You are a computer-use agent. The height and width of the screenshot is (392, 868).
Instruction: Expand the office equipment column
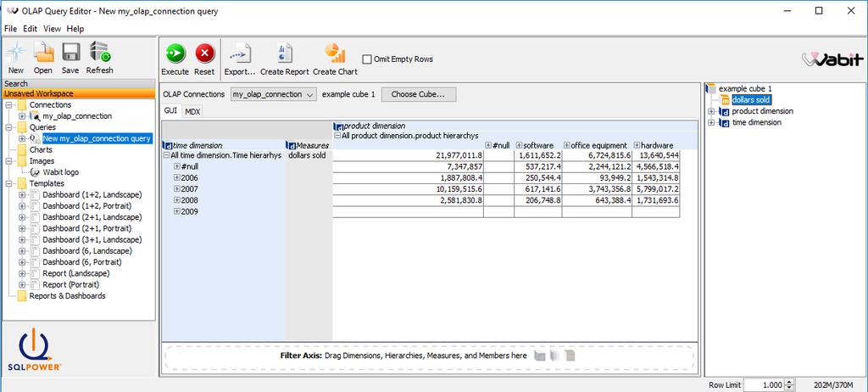click(x=567, y=145)
